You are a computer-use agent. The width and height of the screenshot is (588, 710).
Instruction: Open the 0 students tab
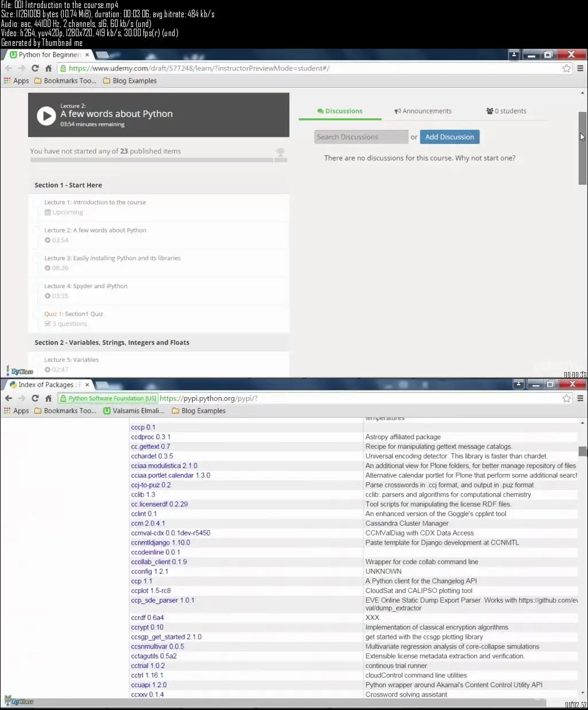506,111
